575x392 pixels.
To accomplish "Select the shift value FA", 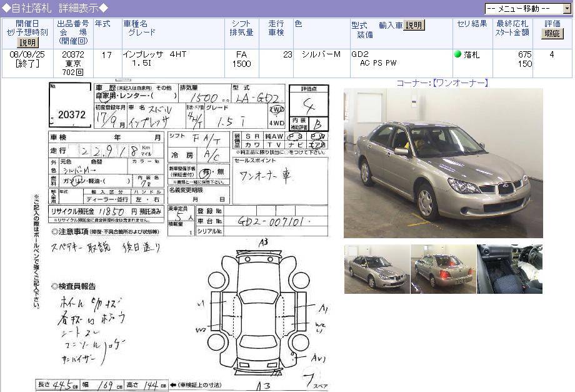I will (x=241, y=54).
